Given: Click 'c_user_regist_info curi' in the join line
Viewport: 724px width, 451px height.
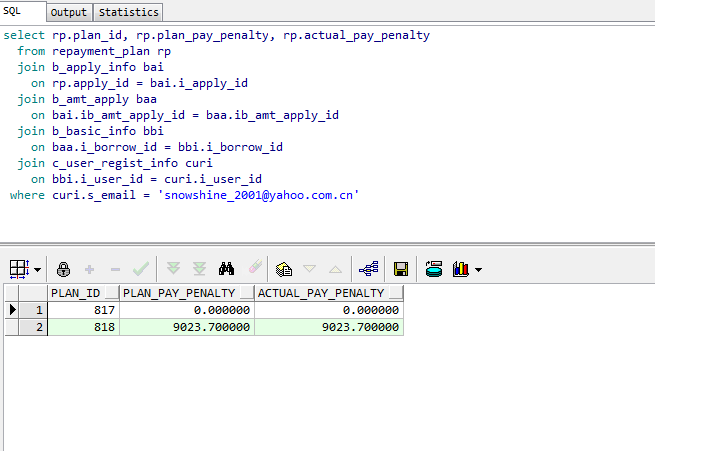Looking at the screenshot, I should (x=132, y=163).
